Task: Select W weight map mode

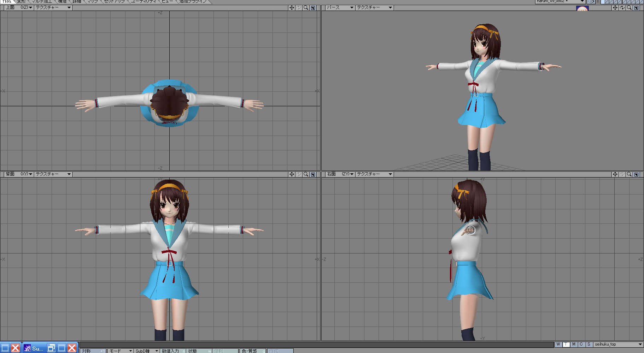Action: (558, 345)
